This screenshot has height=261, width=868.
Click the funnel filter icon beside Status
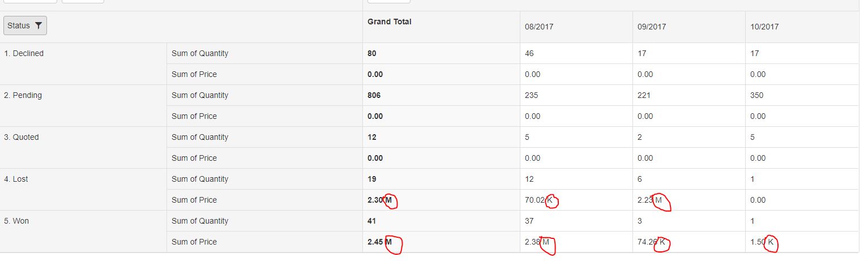(x=39, y=25)
